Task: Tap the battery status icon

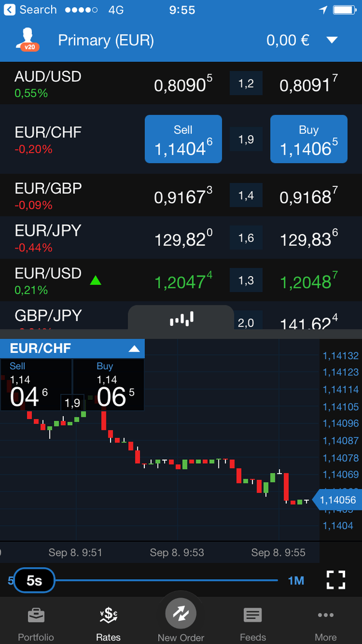Action: pos(344,10)
